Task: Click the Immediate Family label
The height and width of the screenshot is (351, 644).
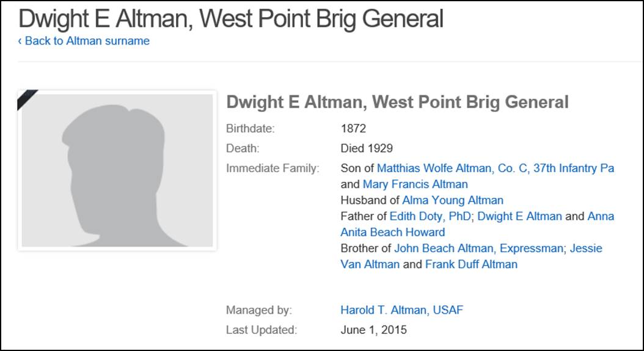Action: [273, 168]
